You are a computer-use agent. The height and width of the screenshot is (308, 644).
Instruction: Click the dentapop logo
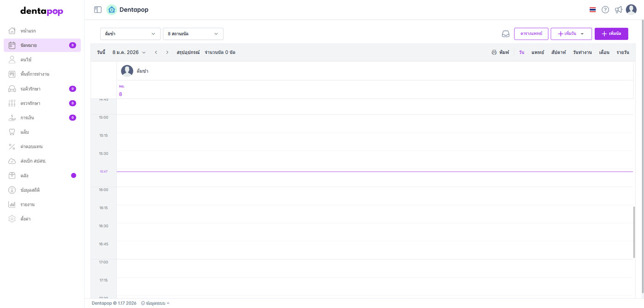pos(42,11)
